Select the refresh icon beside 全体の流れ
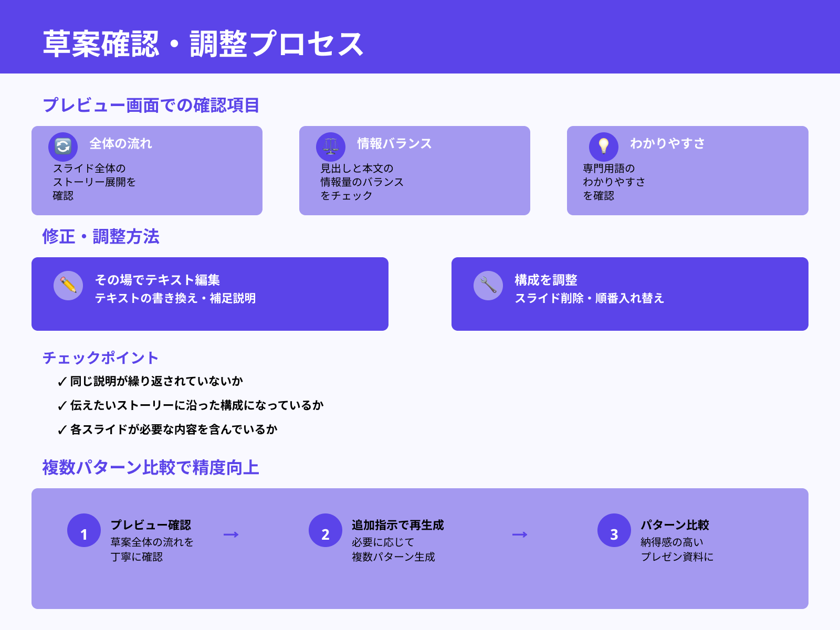 coord(62,146)
